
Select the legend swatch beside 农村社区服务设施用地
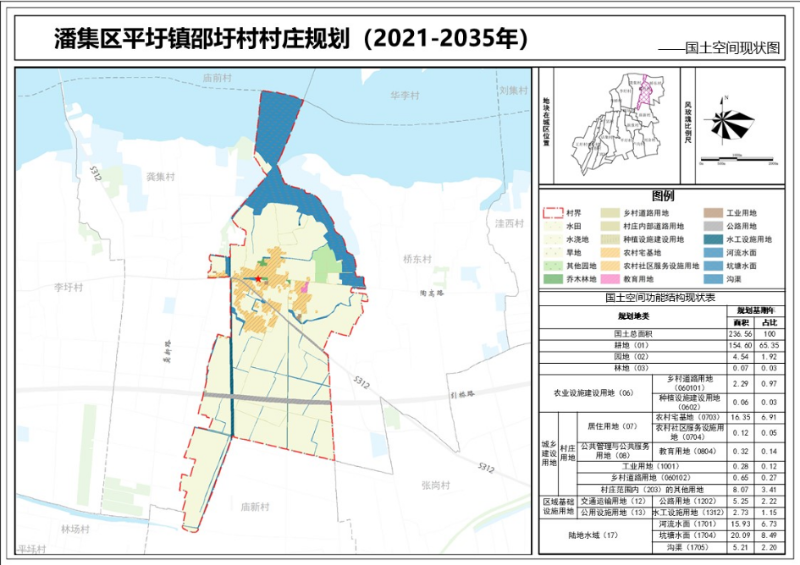pyautogui.click(x=609, y=266)
